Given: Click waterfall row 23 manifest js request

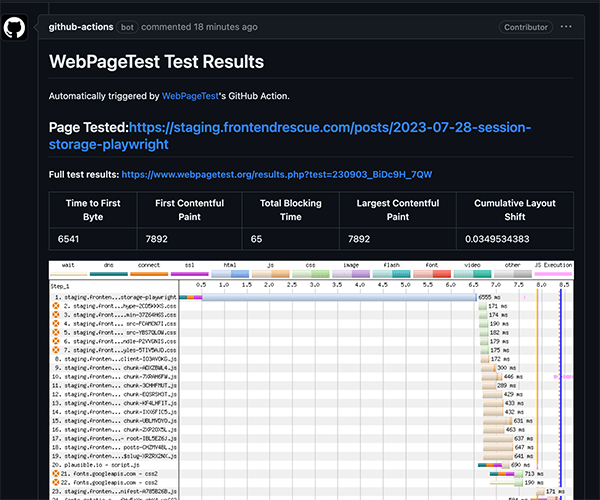Looking at the screenshot, I should pos(114,491).
